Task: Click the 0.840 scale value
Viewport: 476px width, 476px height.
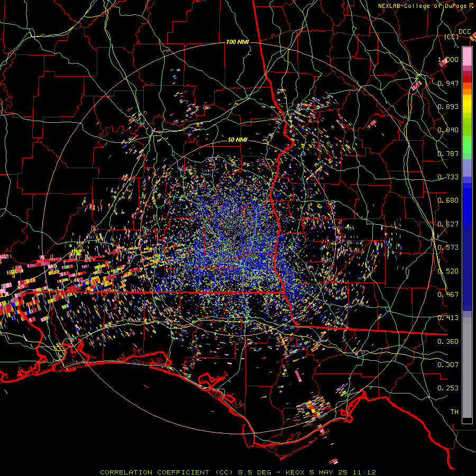Action: click(448, 130)
